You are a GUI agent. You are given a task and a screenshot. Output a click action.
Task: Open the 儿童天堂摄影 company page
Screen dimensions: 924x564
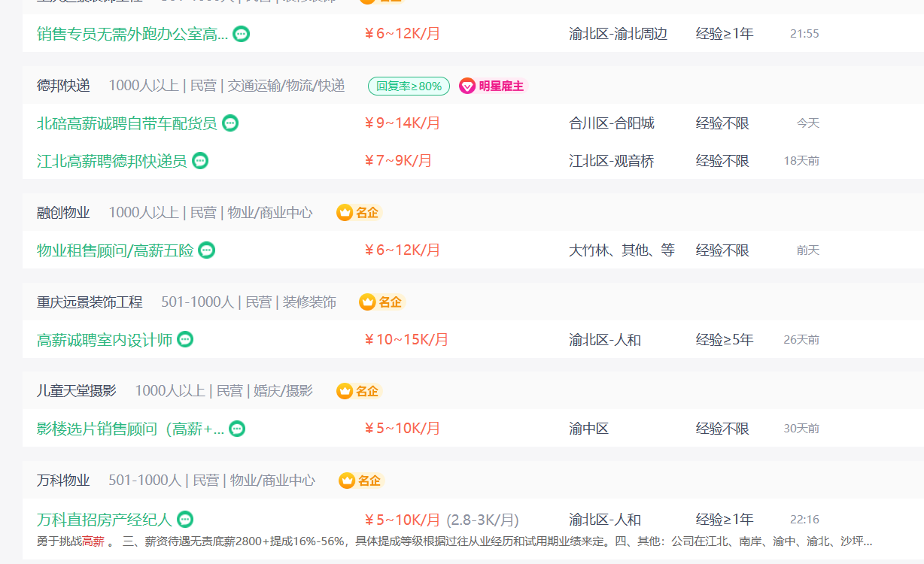pyautogui.click(x=77, y=391)
